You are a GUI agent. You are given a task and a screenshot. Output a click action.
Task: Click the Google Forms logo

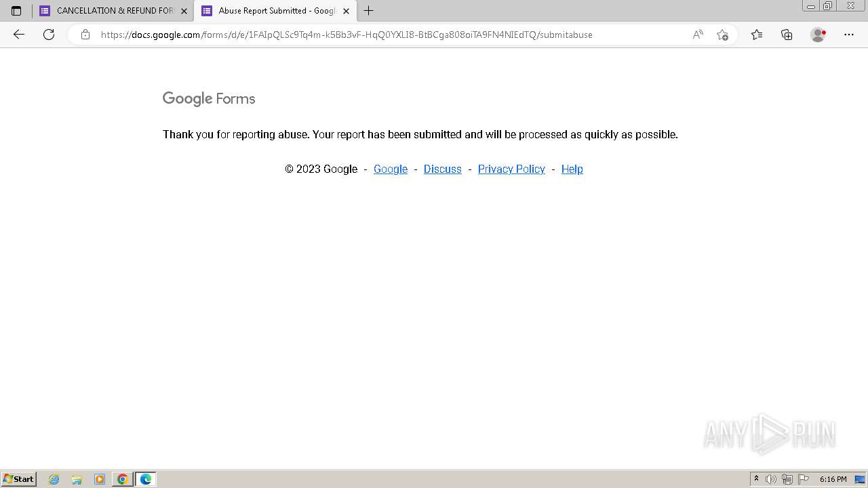tap(209, 99)
